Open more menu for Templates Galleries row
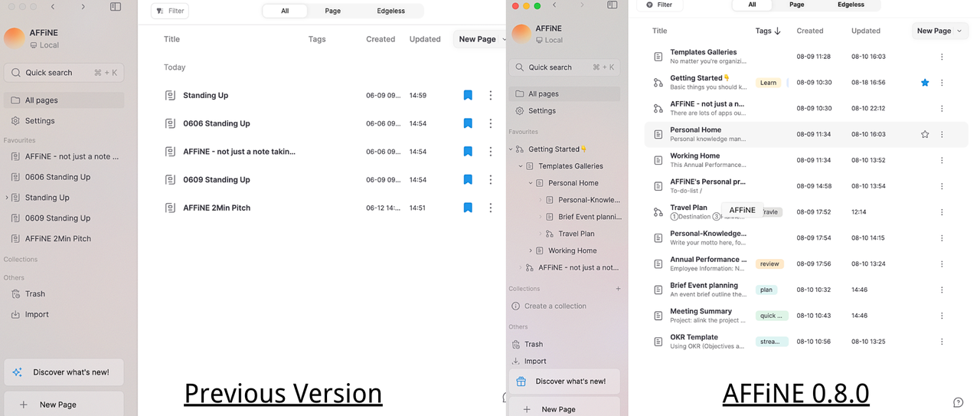This screenshot has height=416, width=980. click(942, 57)
